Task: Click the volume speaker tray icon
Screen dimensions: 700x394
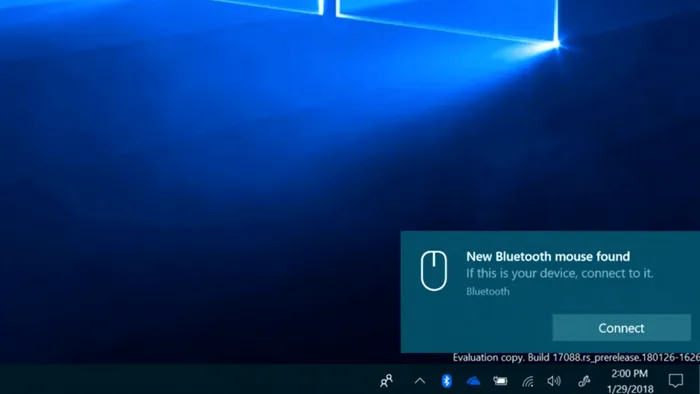Action: click(x=554, y=381)
